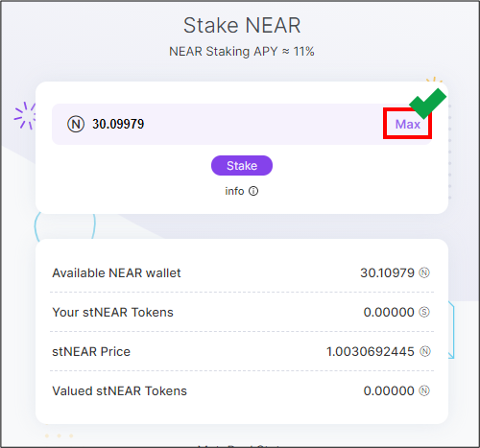The image size is (480, 448).
Task: Click the green checkmark annotation
Action: click(x=427, y=103)
